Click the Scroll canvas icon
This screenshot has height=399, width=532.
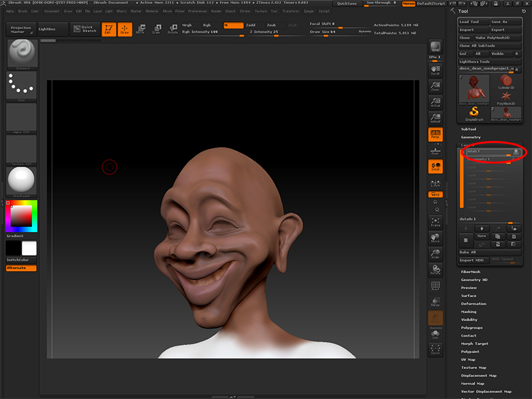(x=436, y=70)
